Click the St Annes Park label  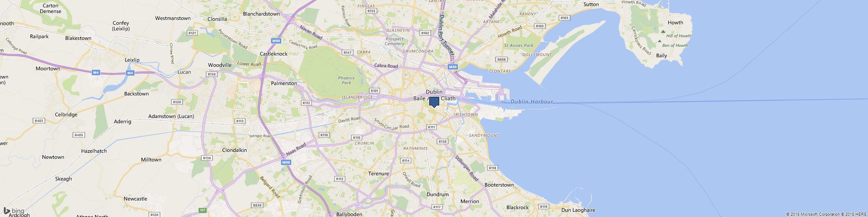(519, 45)
